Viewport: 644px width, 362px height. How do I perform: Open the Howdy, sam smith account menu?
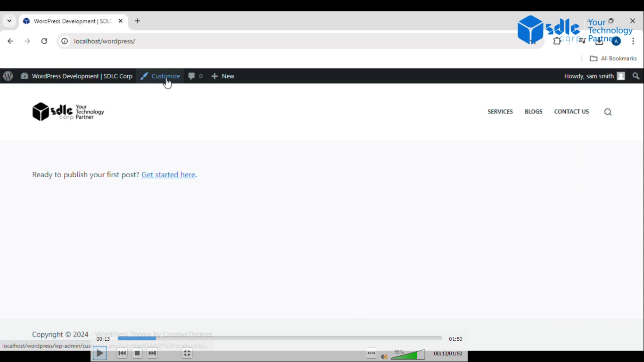point(594,76)
